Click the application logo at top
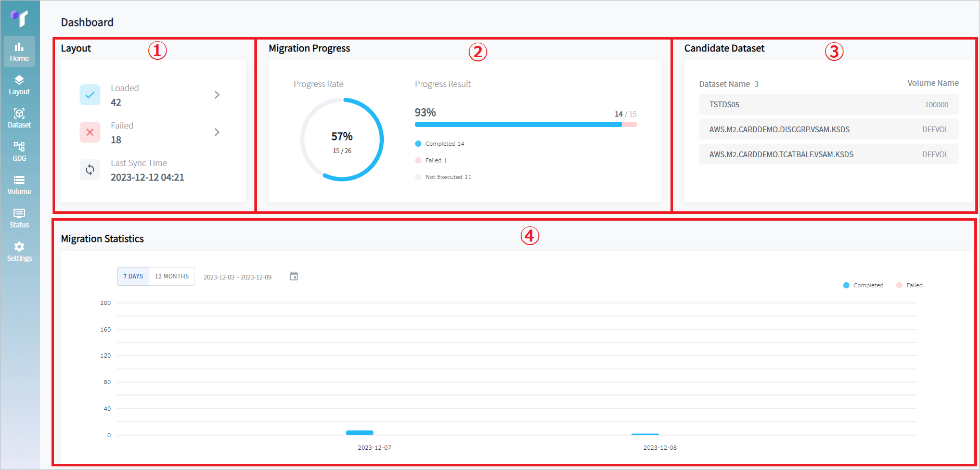This screenshot has height=470, width=980. [19, 18]
